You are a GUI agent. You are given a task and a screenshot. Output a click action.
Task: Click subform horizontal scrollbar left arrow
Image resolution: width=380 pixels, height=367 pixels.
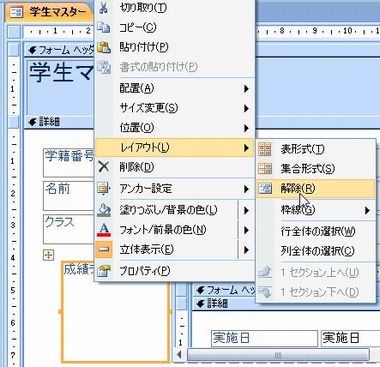tap(180, 355)
